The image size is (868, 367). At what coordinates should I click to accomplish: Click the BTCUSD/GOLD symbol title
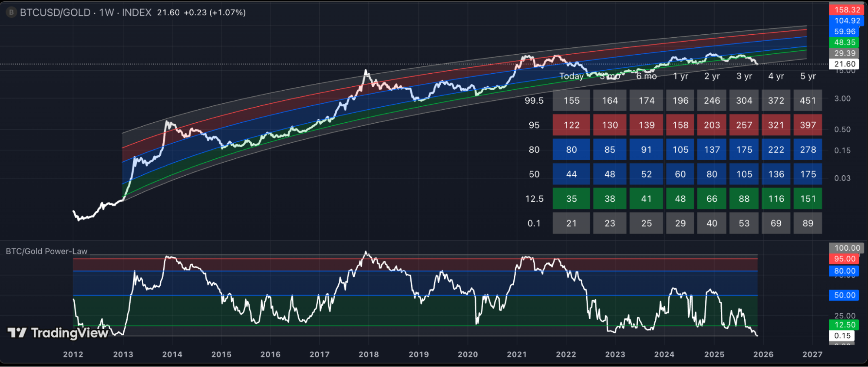(55, 13)
